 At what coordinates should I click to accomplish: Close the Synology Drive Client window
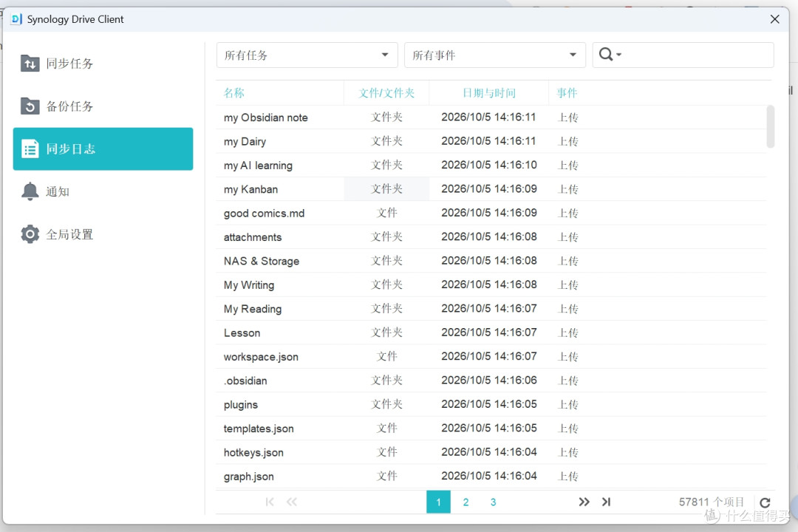tap(774, 19)
